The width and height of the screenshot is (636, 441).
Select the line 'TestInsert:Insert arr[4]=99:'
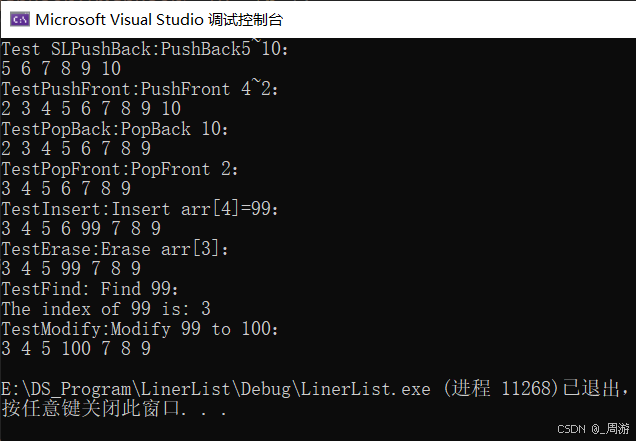[140, 209]
